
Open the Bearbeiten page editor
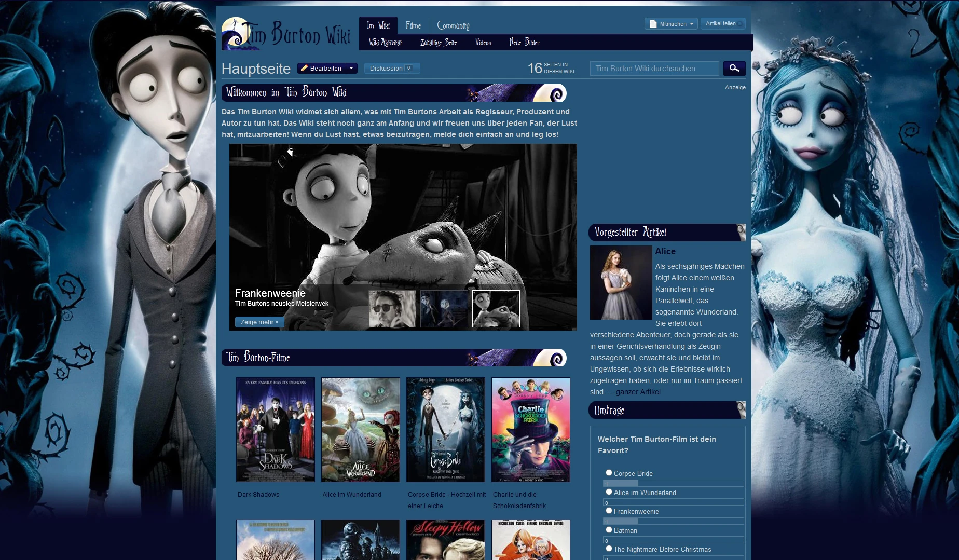pos(321,69)
